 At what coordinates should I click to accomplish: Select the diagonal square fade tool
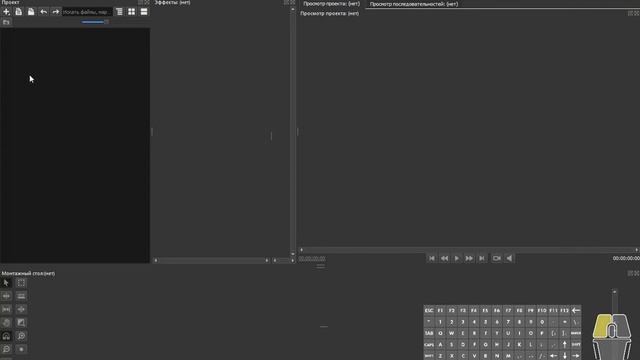(21, 322)
